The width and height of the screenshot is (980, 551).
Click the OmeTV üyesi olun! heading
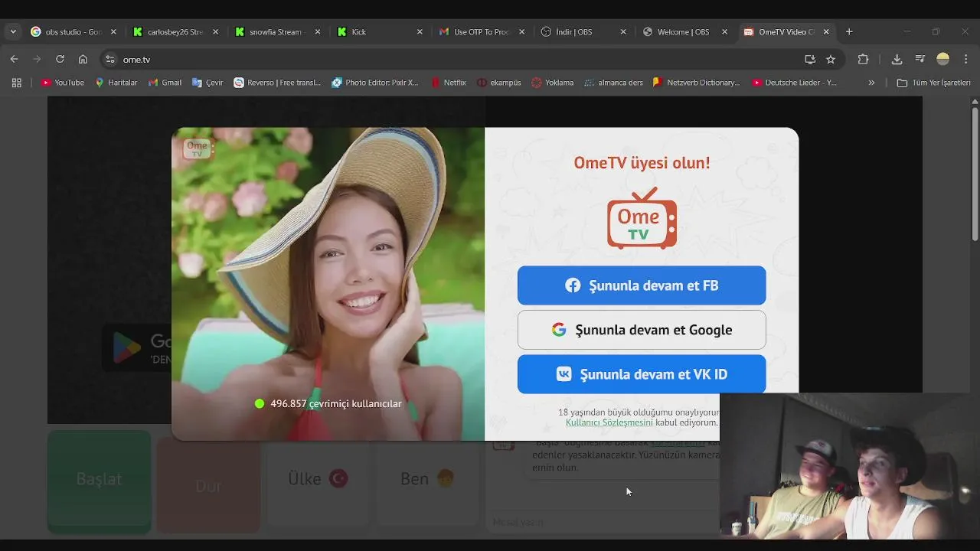click(642, 163)
